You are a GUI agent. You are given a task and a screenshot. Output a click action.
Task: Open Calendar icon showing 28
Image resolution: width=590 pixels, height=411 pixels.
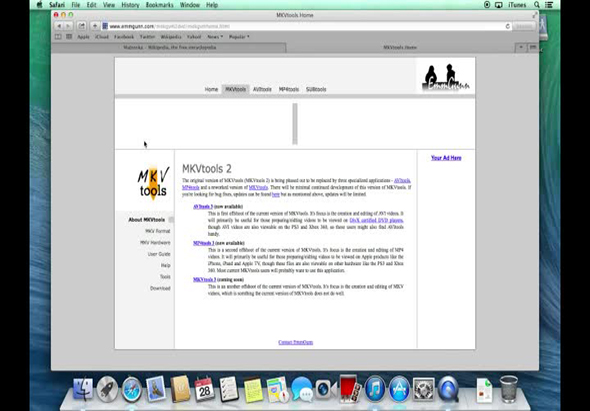(204, 389)
